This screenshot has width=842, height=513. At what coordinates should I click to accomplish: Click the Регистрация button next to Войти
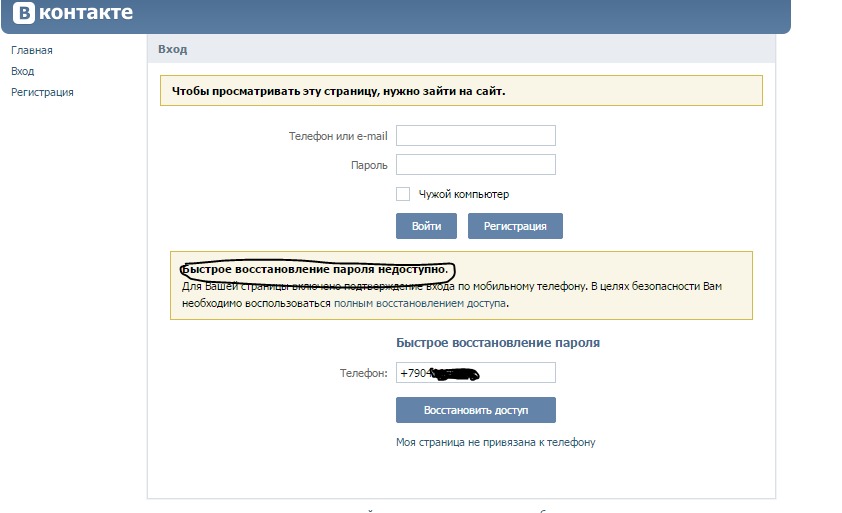point(515,226)
